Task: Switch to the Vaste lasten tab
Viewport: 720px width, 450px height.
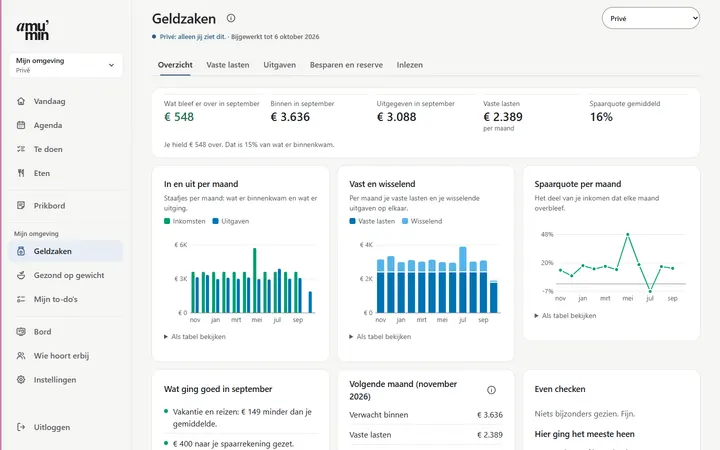Action: (228, 65)
